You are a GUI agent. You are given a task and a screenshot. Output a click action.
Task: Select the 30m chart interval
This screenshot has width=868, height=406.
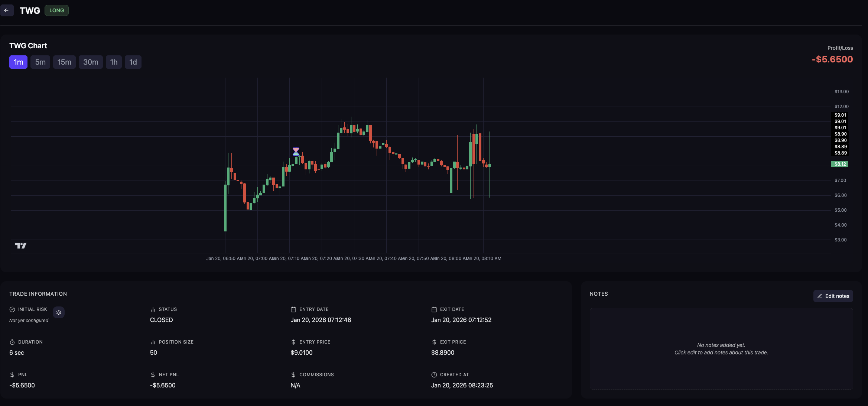[91, 62]
